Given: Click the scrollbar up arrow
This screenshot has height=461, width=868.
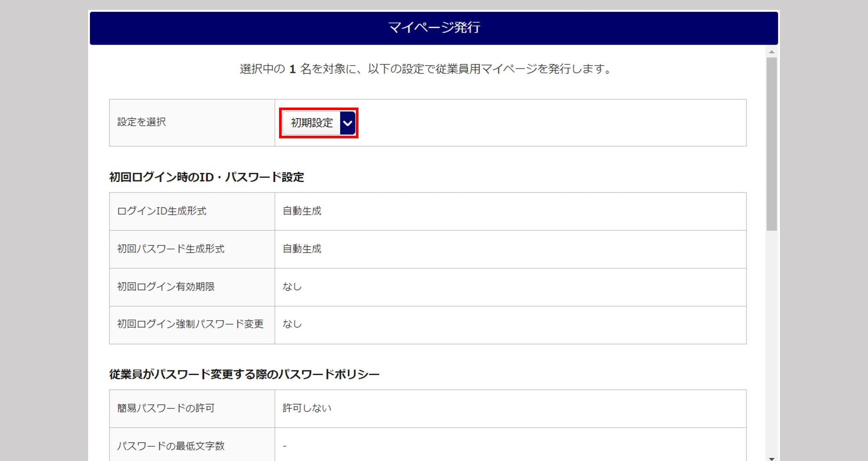Looking at the screenshot, I should 772,52.
